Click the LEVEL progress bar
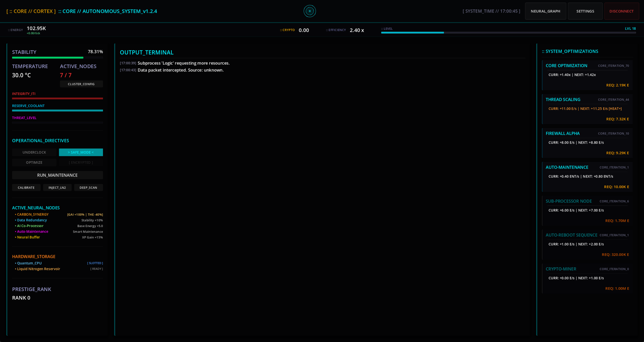Image resolution: width=644 pixels, height=342 pixels. coord(508,33)
